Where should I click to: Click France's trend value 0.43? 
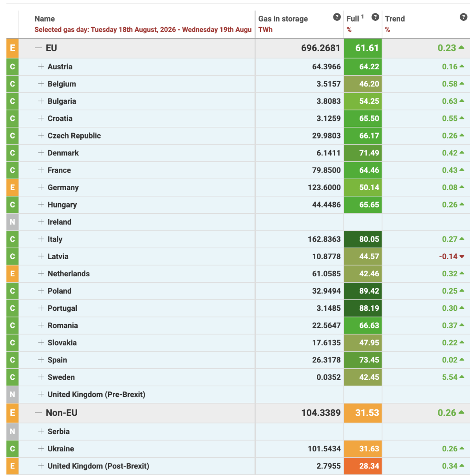[450, 170]
